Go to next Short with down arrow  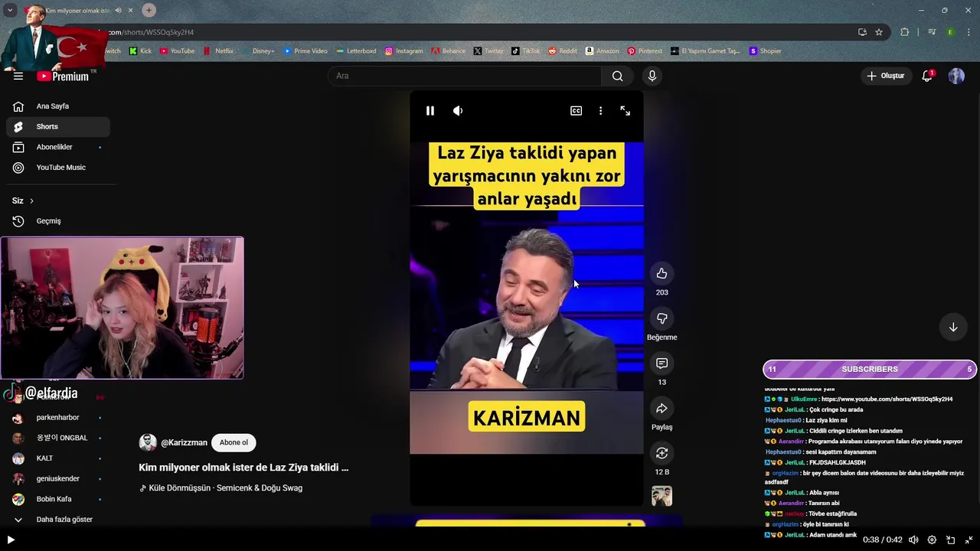953,327
